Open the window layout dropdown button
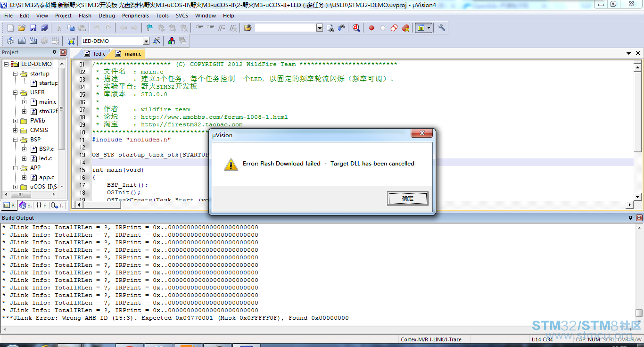This screenshot has height=347, width=644. [x=429, y=28]
